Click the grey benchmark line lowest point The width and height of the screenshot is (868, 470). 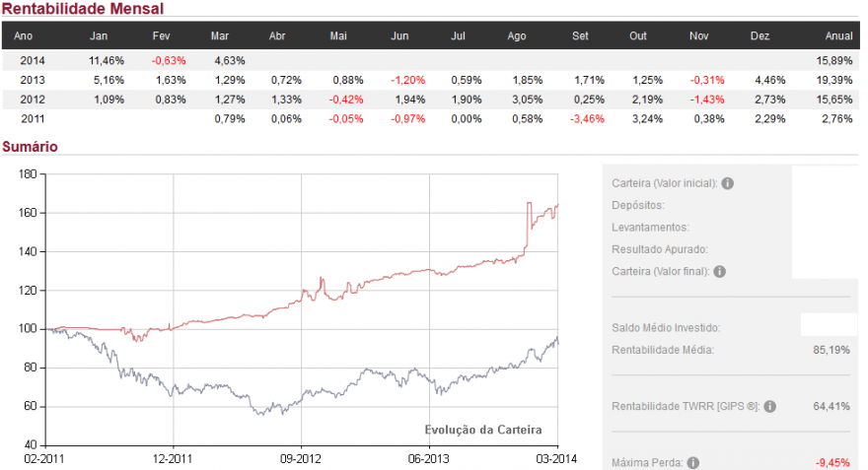pos(261,414)
